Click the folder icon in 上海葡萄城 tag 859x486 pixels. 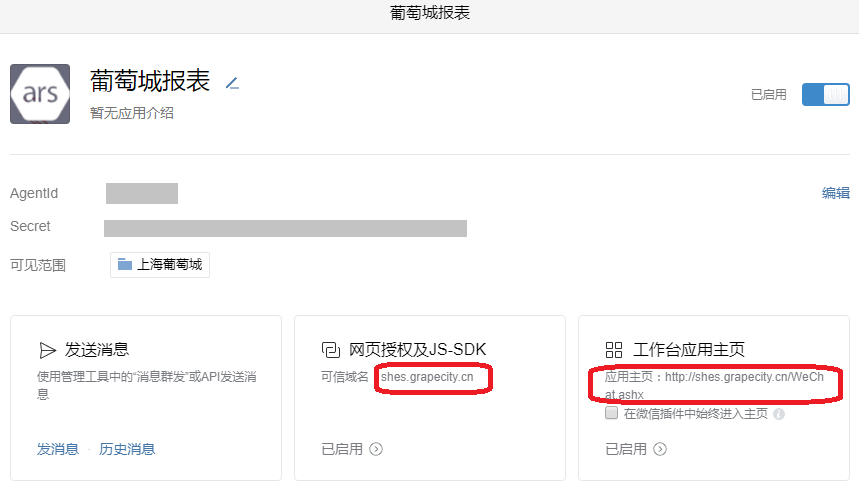point(125,265)
